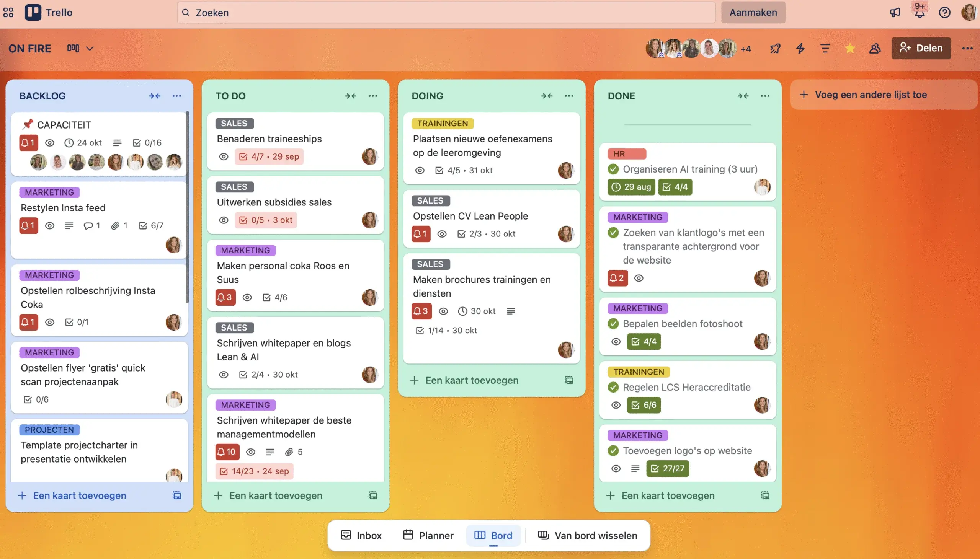Click the ON FIRE board title
The width and height of the screenshot is (980, 559).
(x=29, y=49)
